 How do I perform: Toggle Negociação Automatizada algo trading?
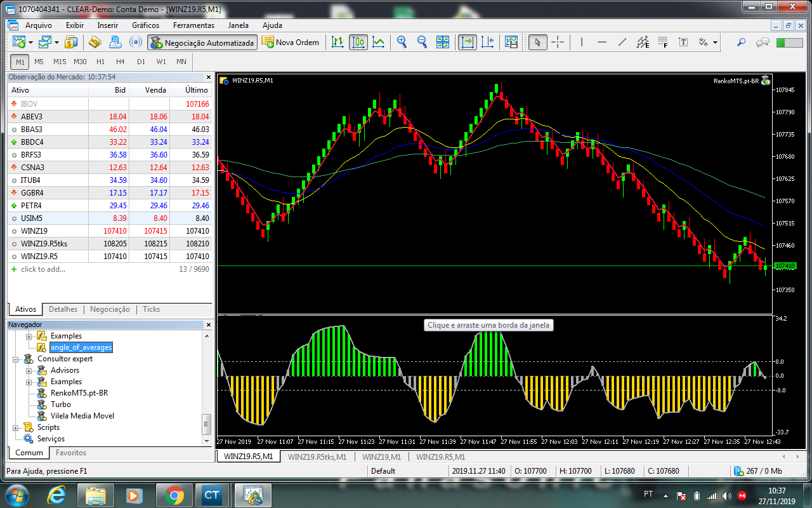pos(202,43)
